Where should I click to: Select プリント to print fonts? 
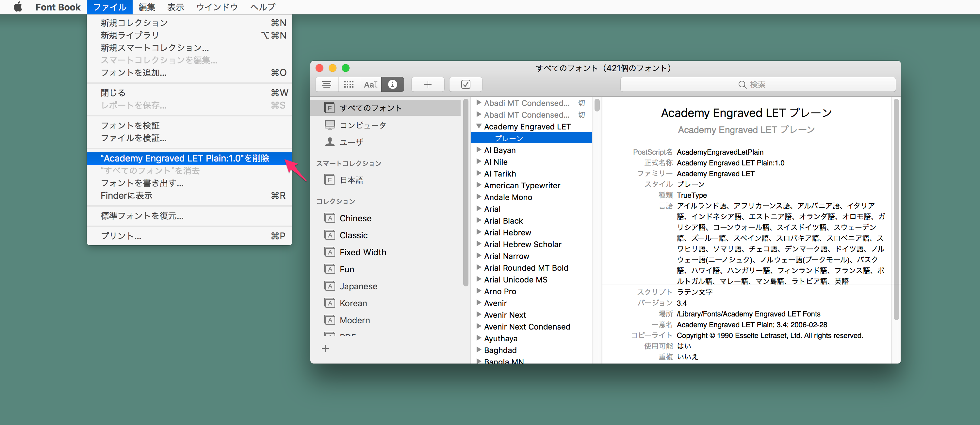[122, 236]
